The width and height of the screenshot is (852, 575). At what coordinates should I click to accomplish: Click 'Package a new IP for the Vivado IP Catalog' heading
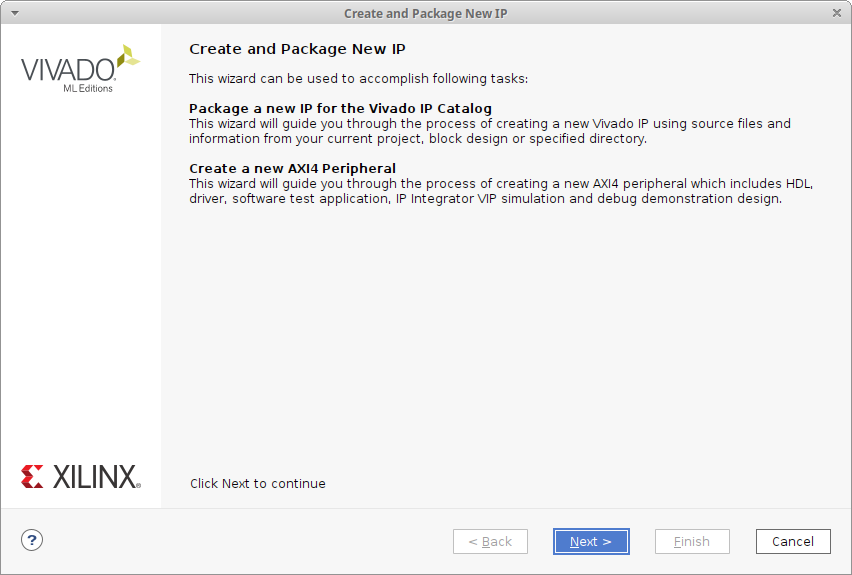(x=340, y=108)
